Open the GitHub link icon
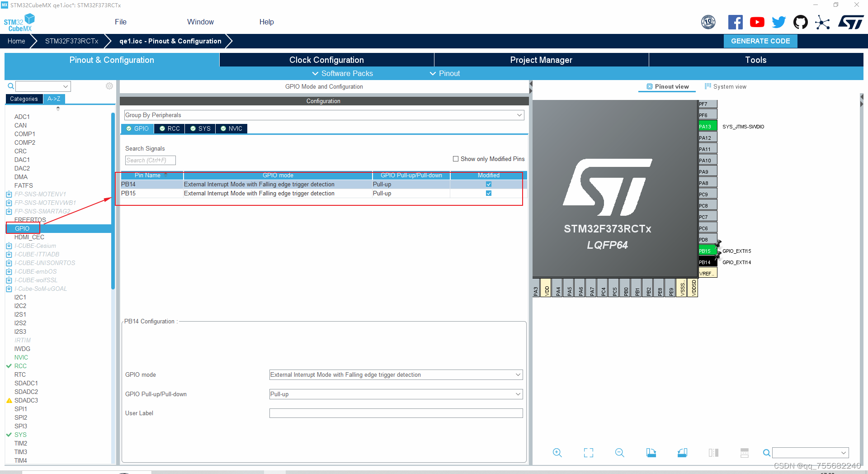This screenshot has width=868, height=474. click(x=801, y=22)
